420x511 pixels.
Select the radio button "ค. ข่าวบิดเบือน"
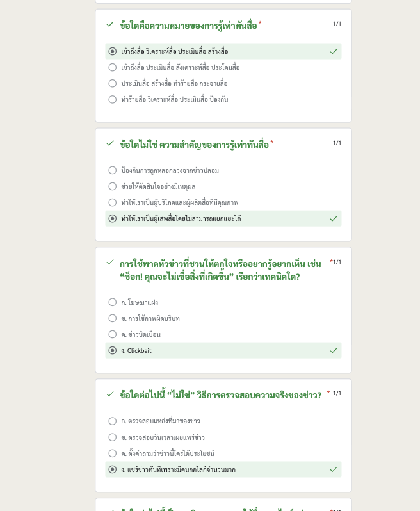(113, 334)
